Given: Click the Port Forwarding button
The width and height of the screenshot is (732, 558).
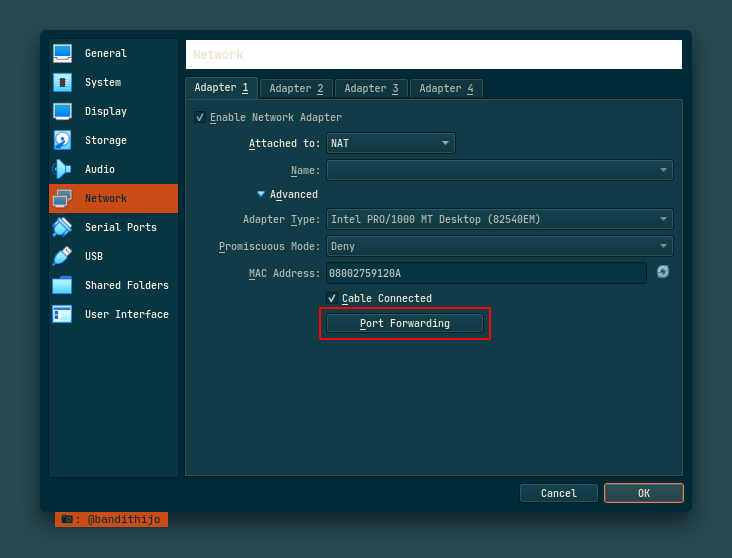Looking at the screenshot, I should click(x=405, y=323).
